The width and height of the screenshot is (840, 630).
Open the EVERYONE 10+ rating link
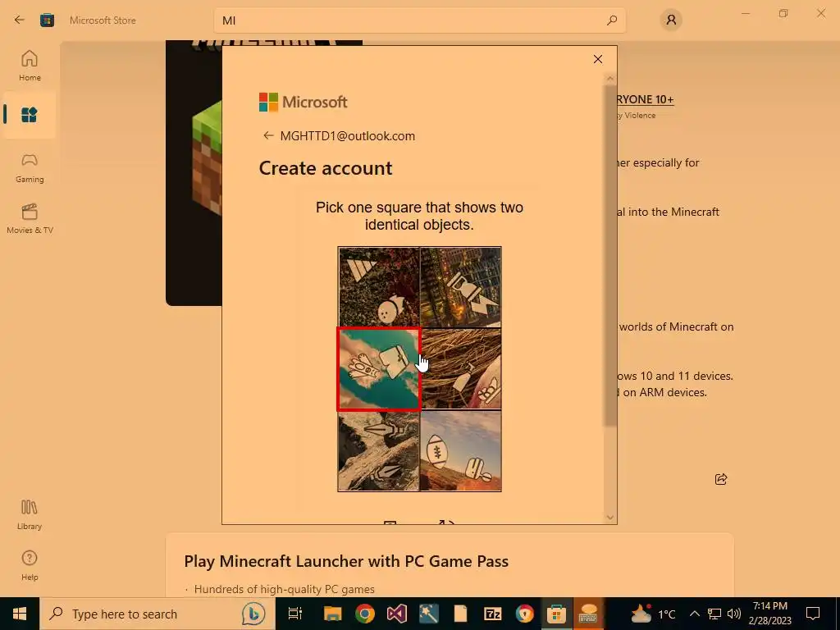645,99
